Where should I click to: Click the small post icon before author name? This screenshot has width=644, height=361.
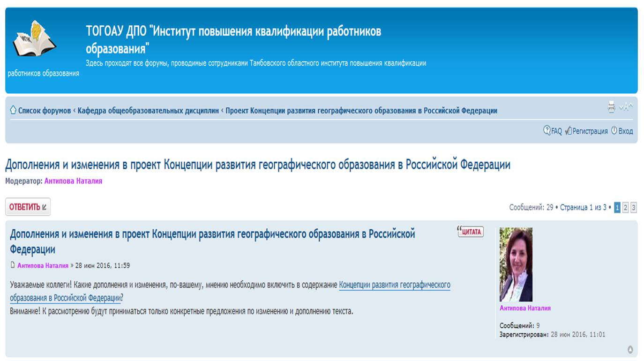(x=13, y=265)
